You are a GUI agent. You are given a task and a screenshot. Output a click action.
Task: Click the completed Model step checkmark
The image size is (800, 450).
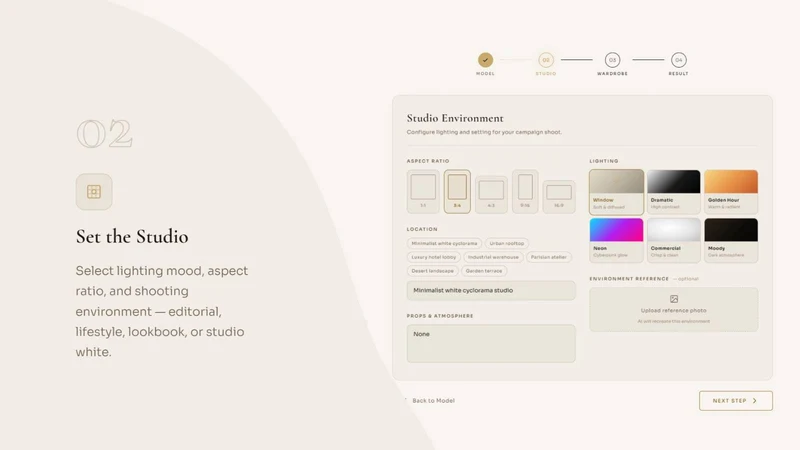click(x=485, y=60)
